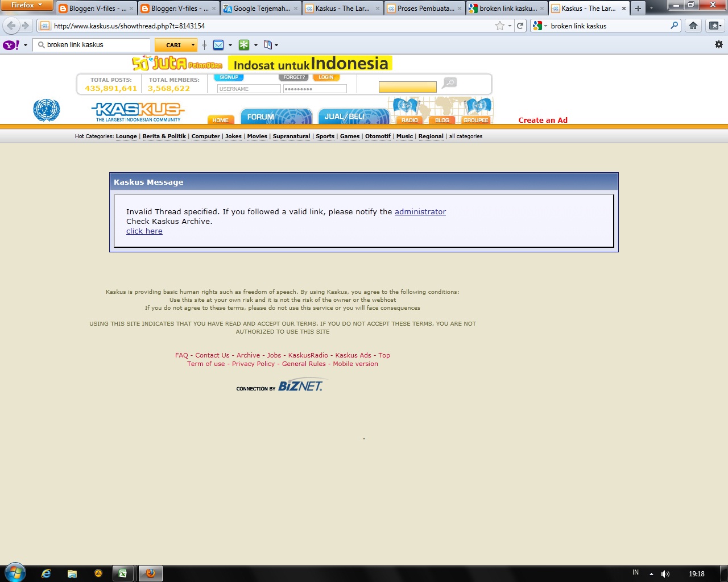Open Windows Start menu
728x582 pixels.
15,573
